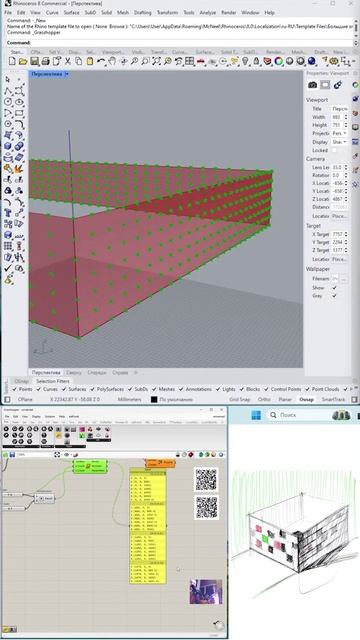
Task: Toggle the Points selection filter checkbox
Action: (15, 389)
